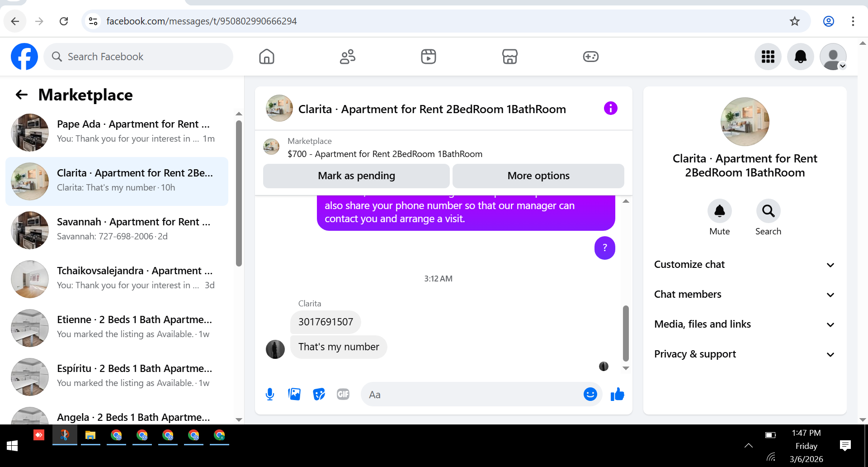View site information icon in address bar

(x=93, y=21)
